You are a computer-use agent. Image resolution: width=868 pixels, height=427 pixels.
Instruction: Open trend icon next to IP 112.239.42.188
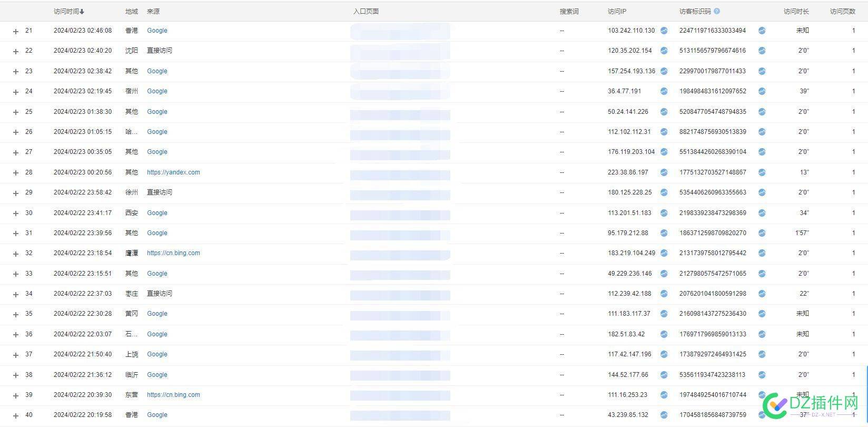point(664,294)
